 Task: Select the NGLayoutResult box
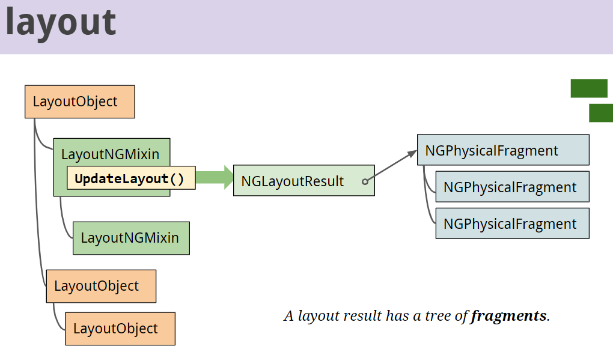tap(294, 180)
